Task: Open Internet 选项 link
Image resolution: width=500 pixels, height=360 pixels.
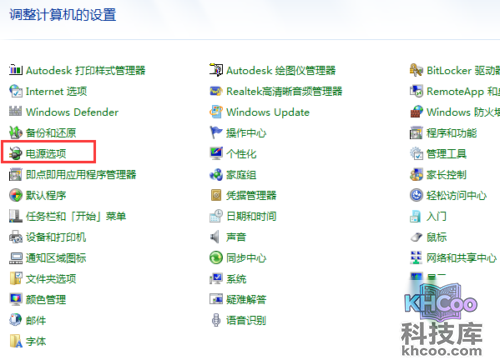Action: click(56, 91)
